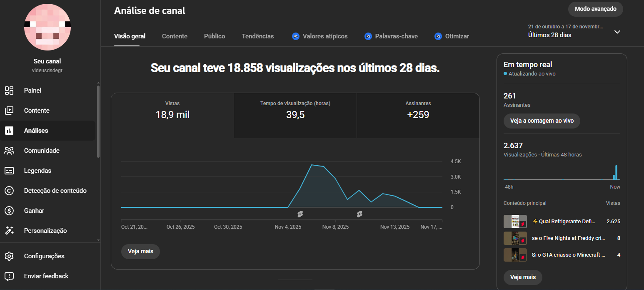Click Veja mais under the views chart
The width and height of the screenshot is (644, 290).
(140, 252)
